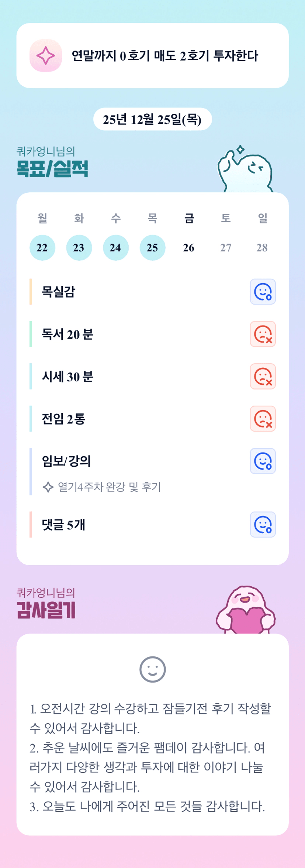Toggle the 목실감 smiley status icon

(263, 292)
